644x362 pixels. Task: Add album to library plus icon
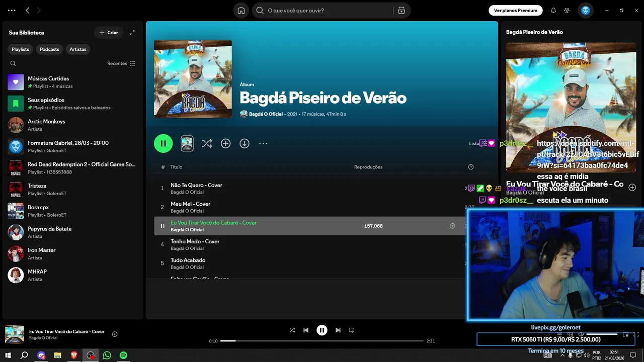pyautogui.click(x=226, y=143)
